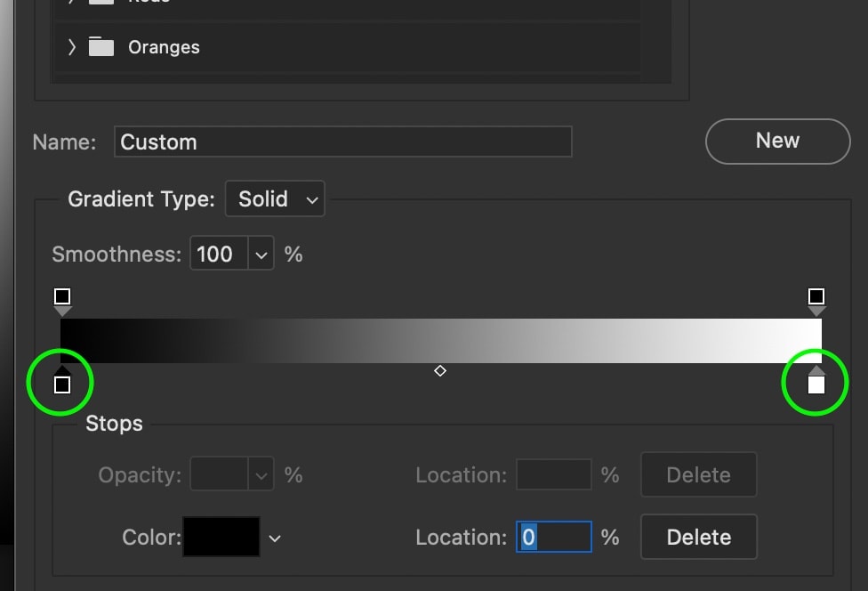Select the right white color stop
Image resolution: width=868 pixels, height=591 pixels.
tap(816, 384)
